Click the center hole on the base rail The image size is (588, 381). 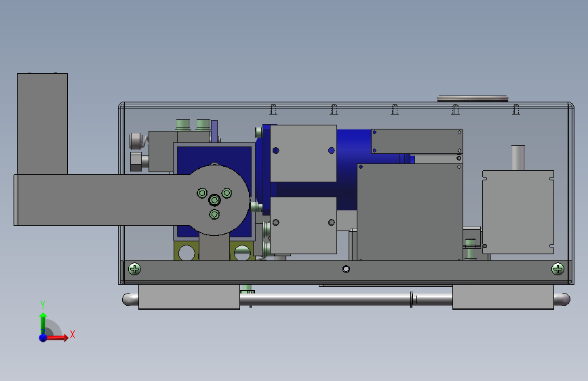(346, 269)
